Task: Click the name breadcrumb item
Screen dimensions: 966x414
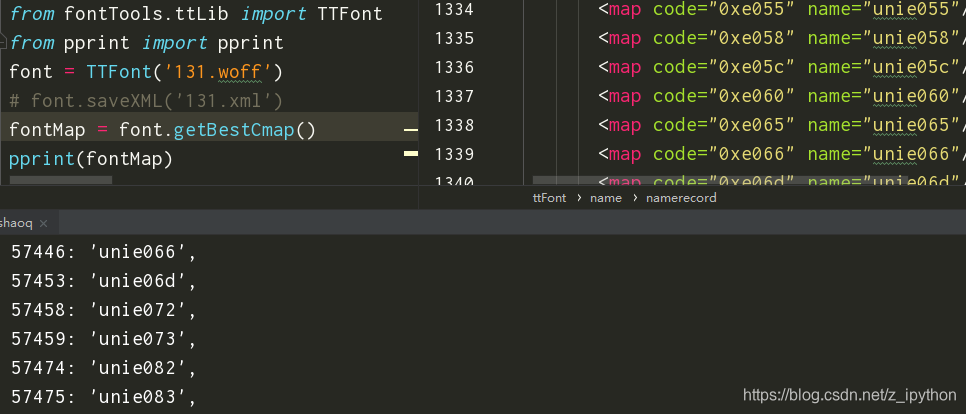Action: (x=606, y=198)
